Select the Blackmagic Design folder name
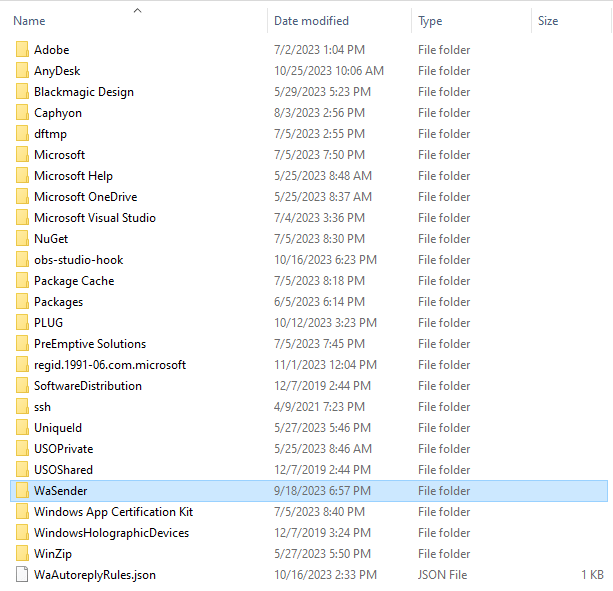The image size is (613, 591). (x=84, y=92)
